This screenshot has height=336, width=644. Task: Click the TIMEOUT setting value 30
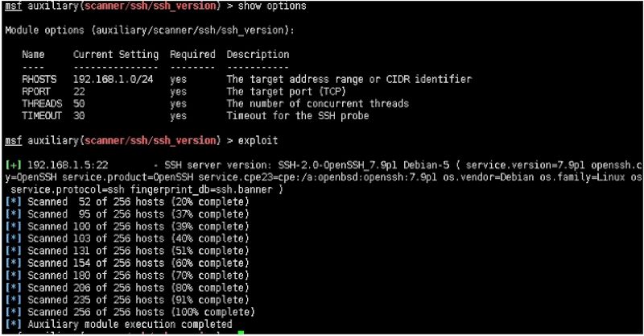pos(79,116)
